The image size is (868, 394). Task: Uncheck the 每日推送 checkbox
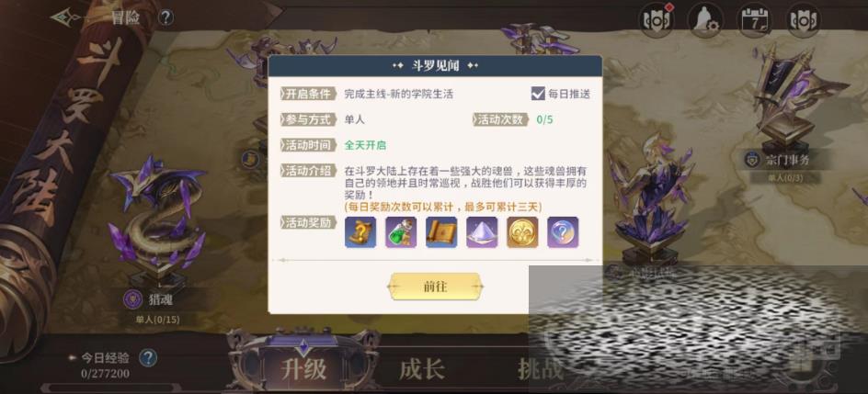pos(538,94)
